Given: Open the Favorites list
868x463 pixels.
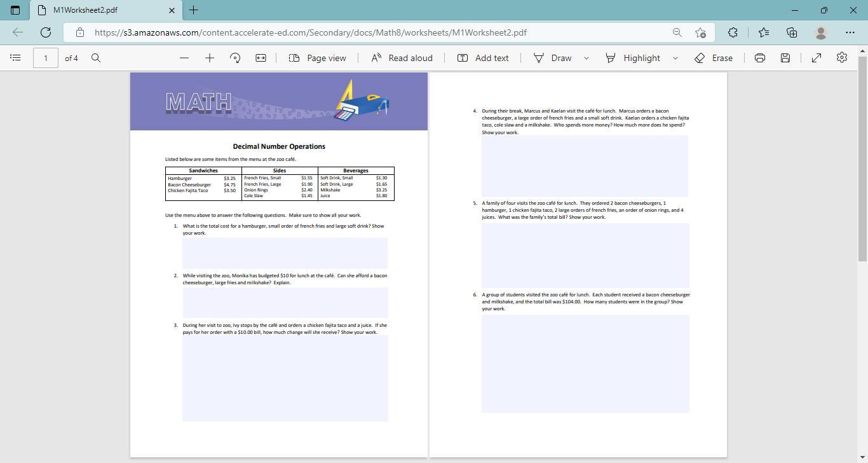Looking at the screenshot, I should click(764, 32).
